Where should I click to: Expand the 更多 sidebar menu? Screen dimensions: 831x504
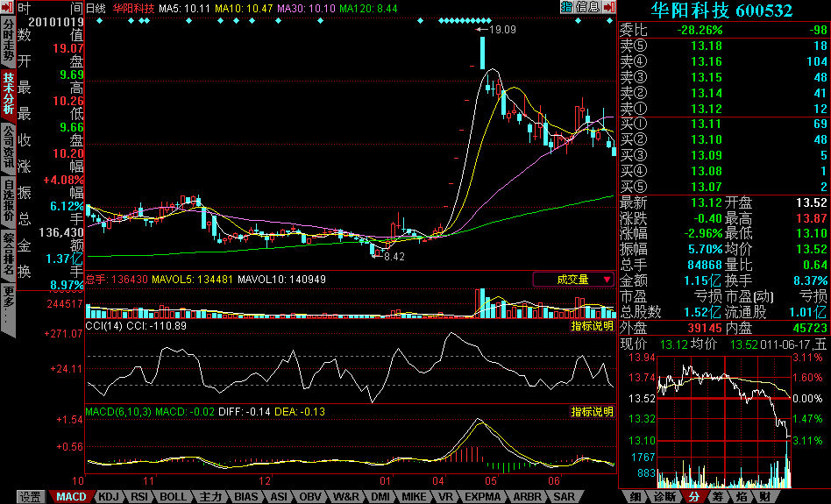(8, 303)
